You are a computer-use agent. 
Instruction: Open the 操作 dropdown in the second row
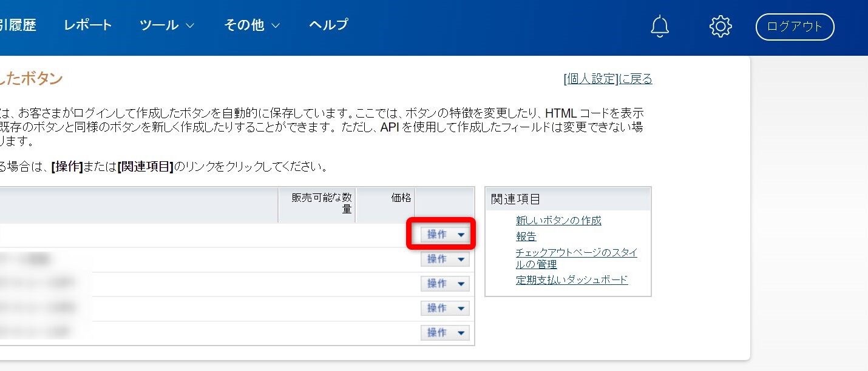445,259
